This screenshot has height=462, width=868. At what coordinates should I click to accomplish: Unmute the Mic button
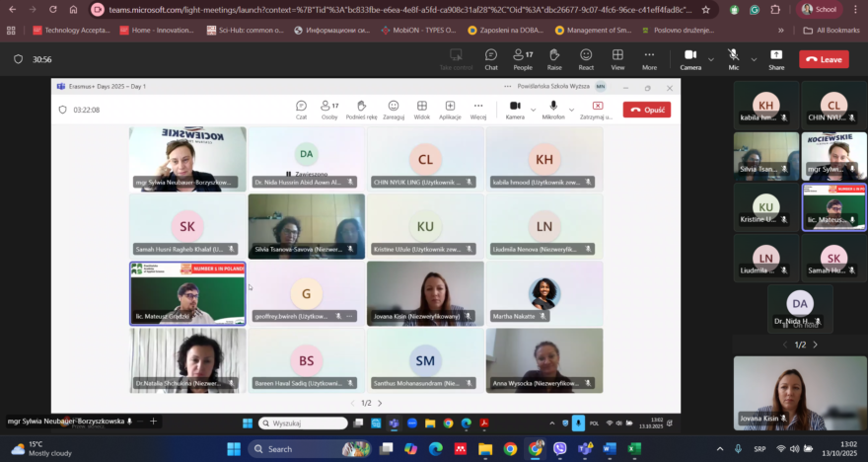[734, 59]
